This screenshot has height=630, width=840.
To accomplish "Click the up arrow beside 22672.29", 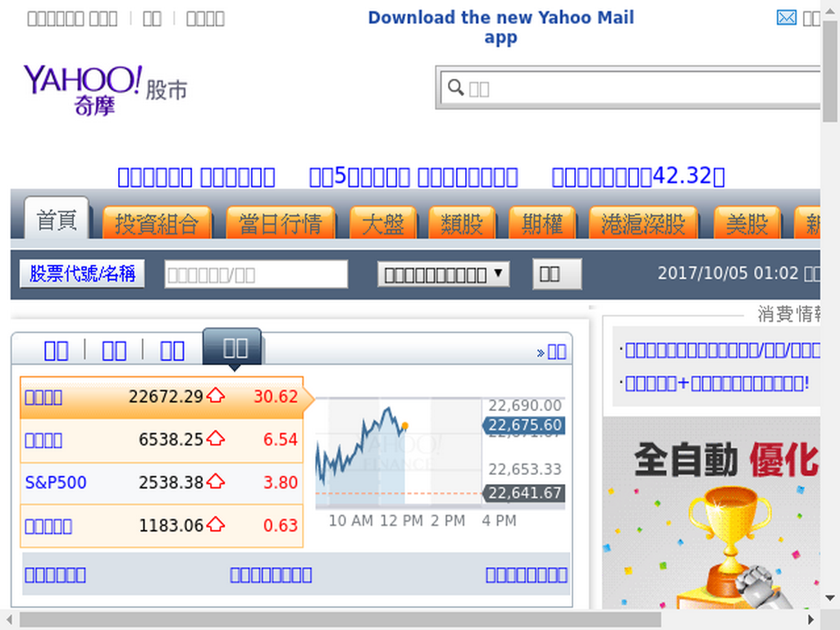I will click(x=216, y=395).
